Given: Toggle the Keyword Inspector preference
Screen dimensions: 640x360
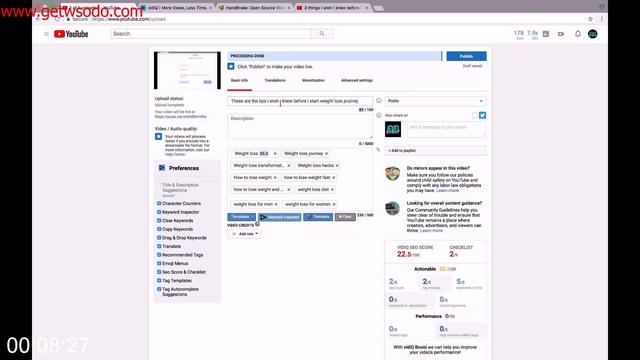Looking at the screenshot, I should [x=159, y=212].
